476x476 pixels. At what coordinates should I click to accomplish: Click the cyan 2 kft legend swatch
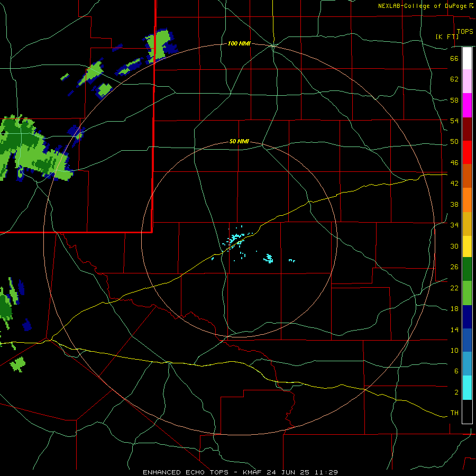click(467, 388)
